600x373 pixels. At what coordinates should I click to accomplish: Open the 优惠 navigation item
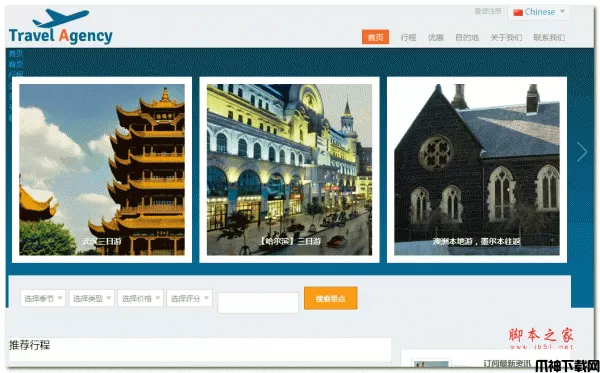click(x=435, y=37)
